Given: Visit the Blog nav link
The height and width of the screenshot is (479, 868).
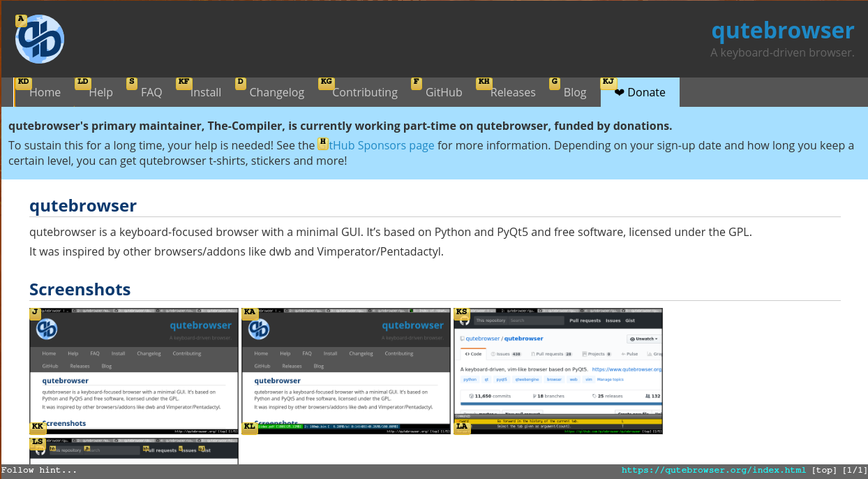Looking at the screenshot, I should (x=575, y=92).
